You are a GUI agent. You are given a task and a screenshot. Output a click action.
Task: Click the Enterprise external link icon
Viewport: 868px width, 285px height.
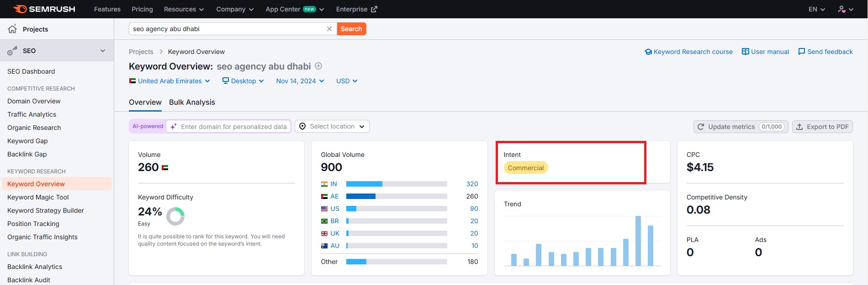click(x=374, y=9)
